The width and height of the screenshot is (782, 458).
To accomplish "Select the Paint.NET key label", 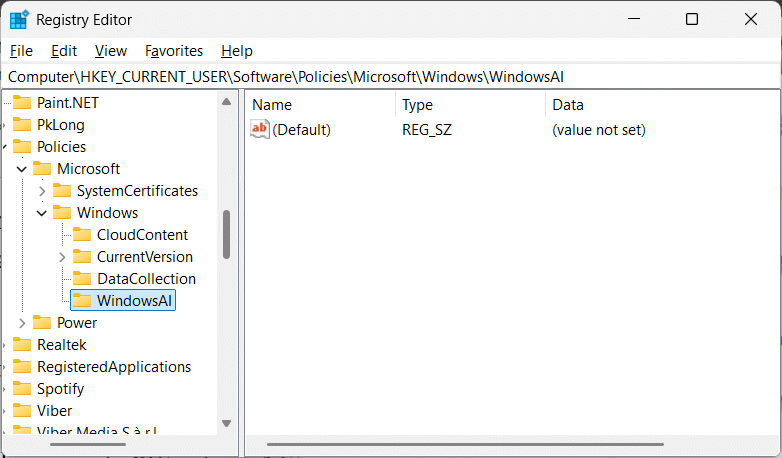I will tap(68, 102).
